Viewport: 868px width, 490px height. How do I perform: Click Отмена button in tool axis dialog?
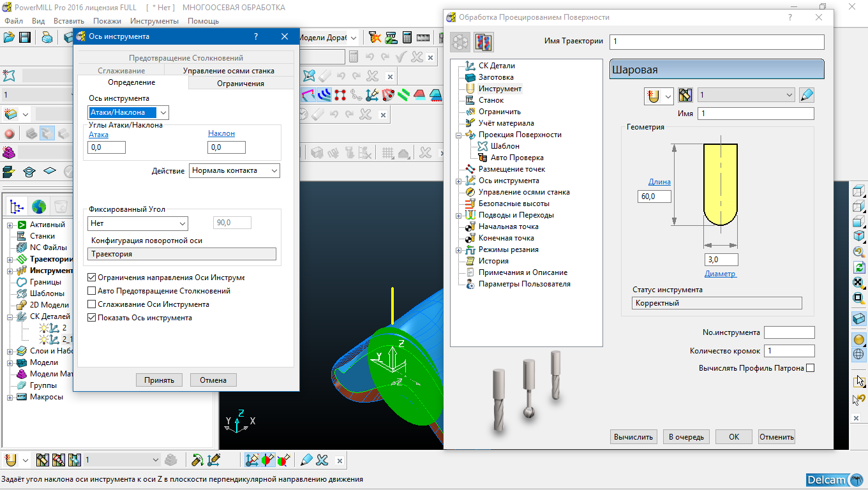coord(213,380)
